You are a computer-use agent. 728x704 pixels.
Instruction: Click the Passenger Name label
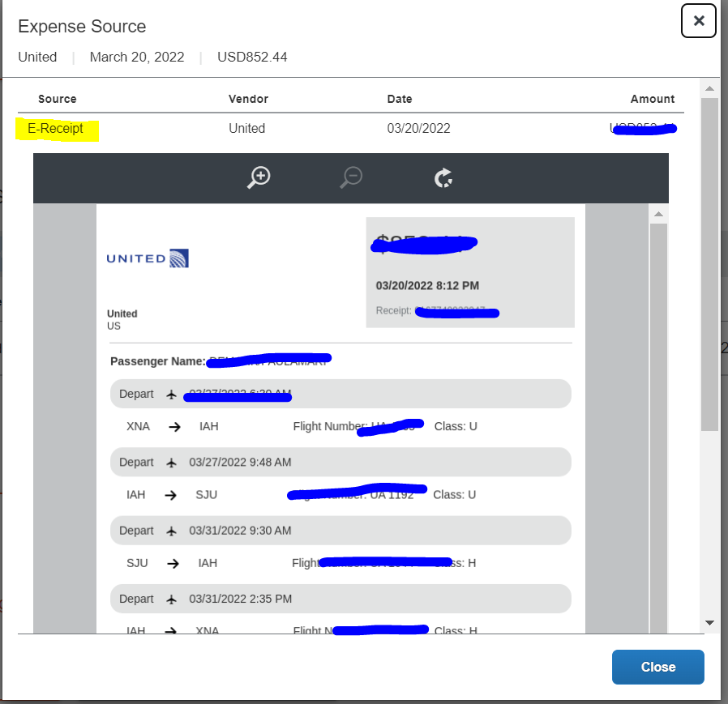(158, 361)
